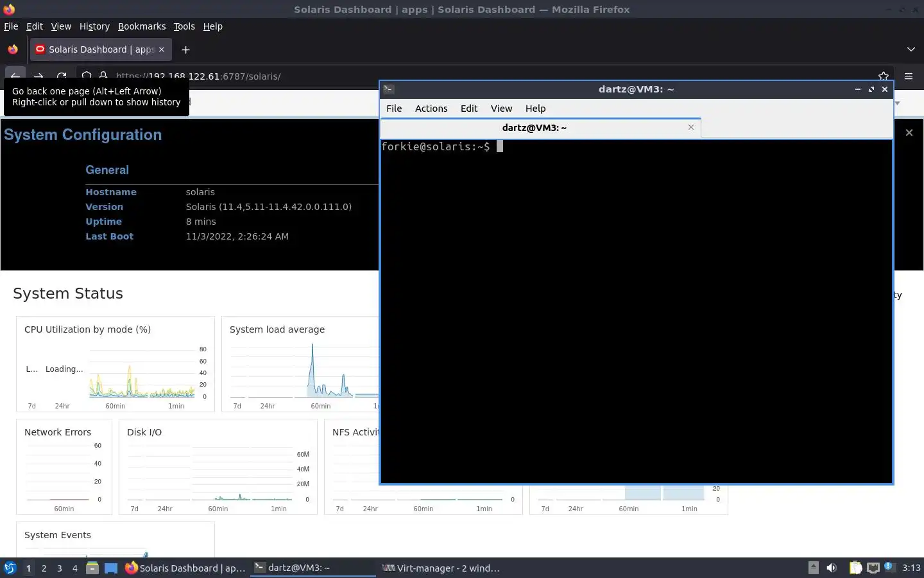Open the file manager taskbar launcher
The image size is (924, 578).
(x=92, y=568)
